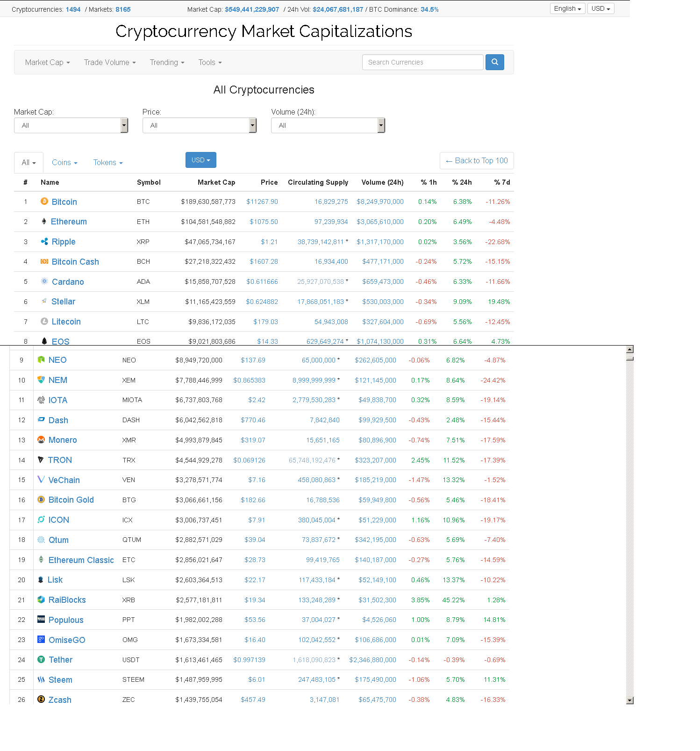Click the Cardano logo icon
This screenshot has width=700, height=751.
tap(44, 281)
